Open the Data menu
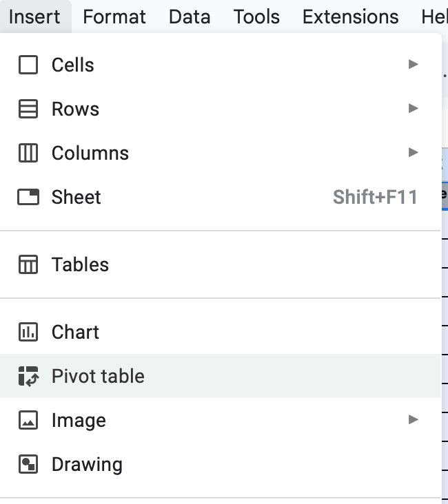Screen dimensions: 448x504 (190, 17)
